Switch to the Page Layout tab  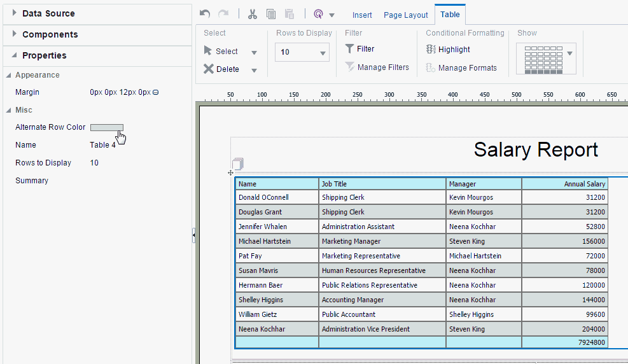coord(405,15)
